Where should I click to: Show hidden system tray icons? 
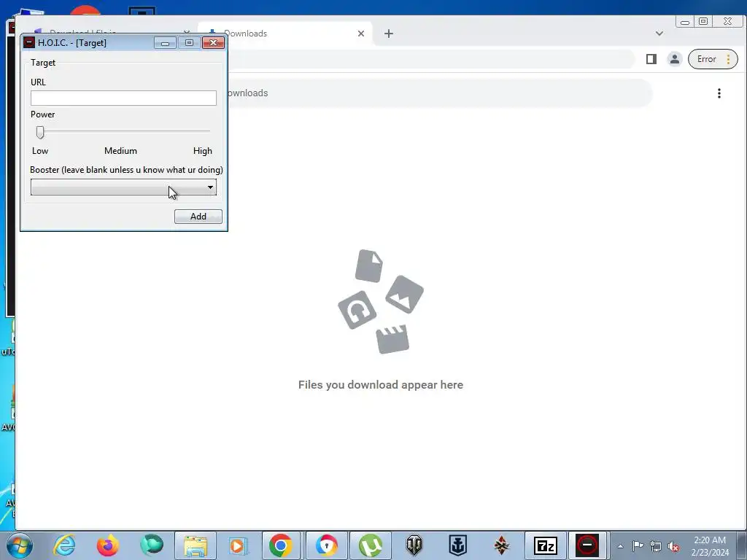pos(620,546)
